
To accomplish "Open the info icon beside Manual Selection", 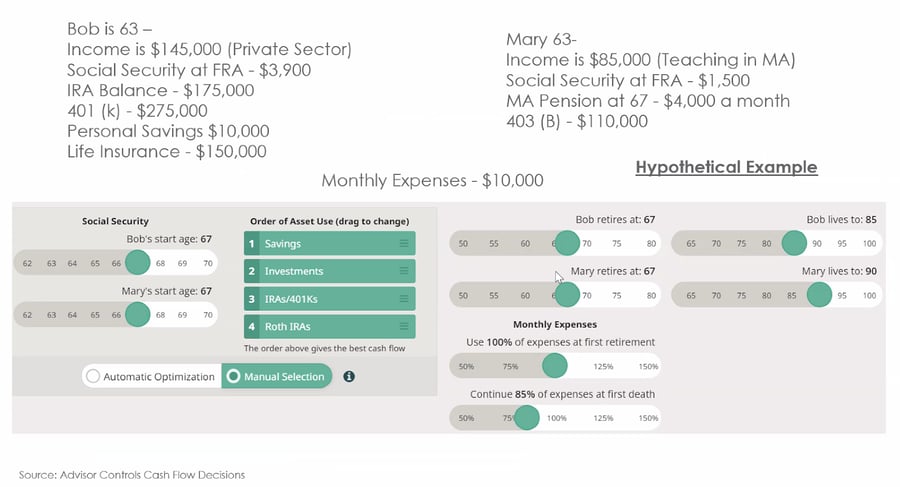I will coord(349,377).
